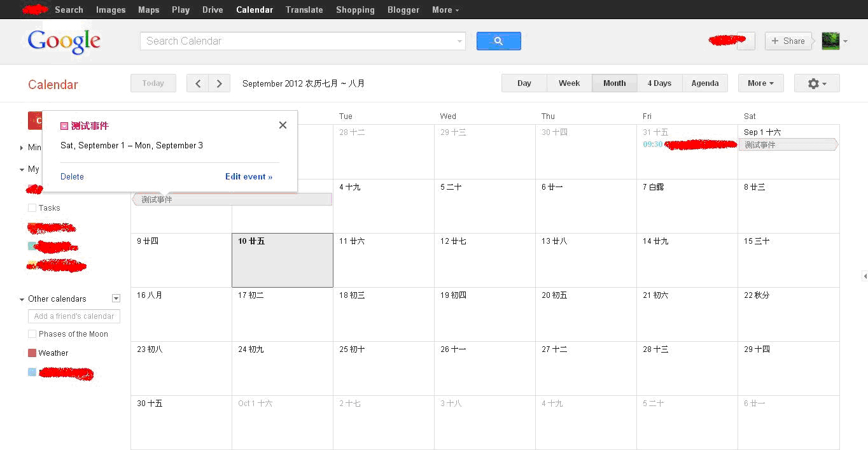Click date 7 白露
Image resolution: width=868 pixels, height=450 pixels.
coord(654,187)
